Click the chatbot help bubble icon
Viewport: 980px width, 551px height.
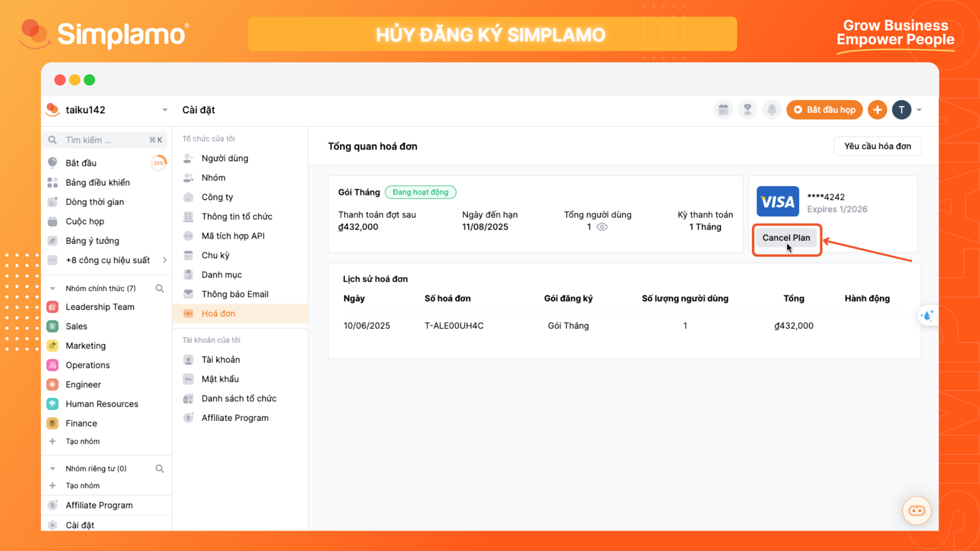pyautogui.click(x=917, y=510)
